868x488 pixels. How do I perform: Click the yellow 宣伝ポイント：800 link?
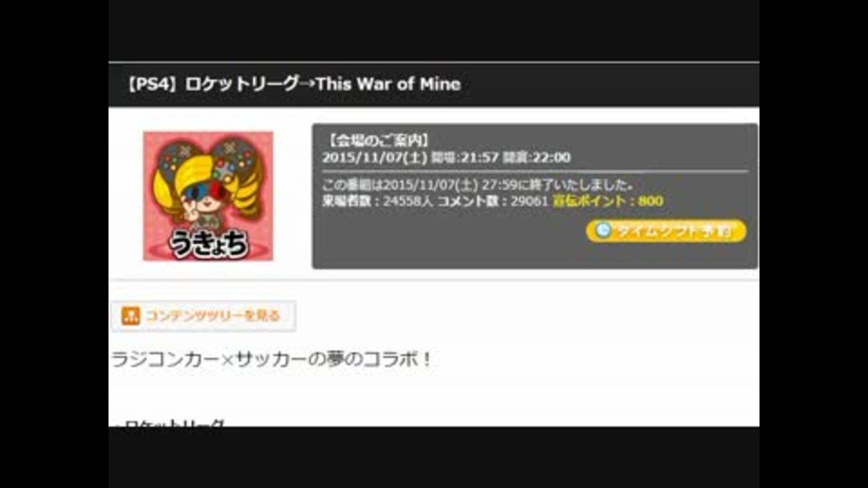point(608,201)
